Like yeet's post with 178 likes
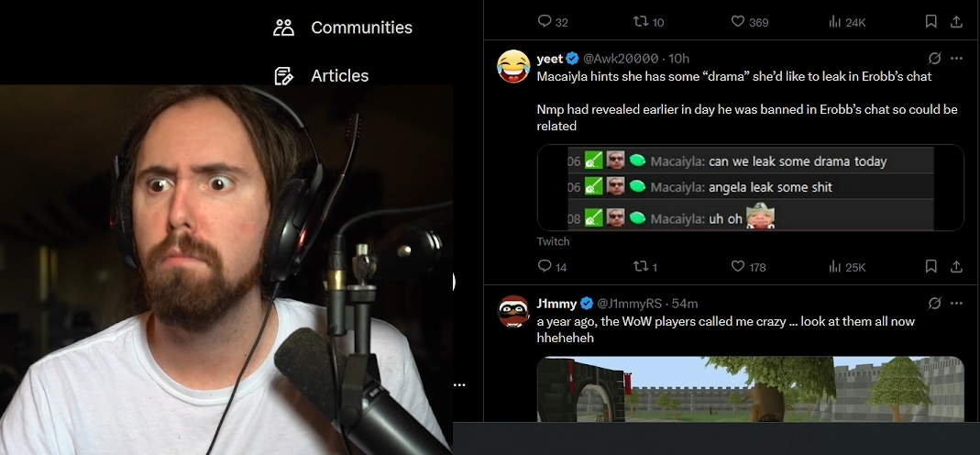Viewport: 980px width, 455px height. tap(748, 267)
